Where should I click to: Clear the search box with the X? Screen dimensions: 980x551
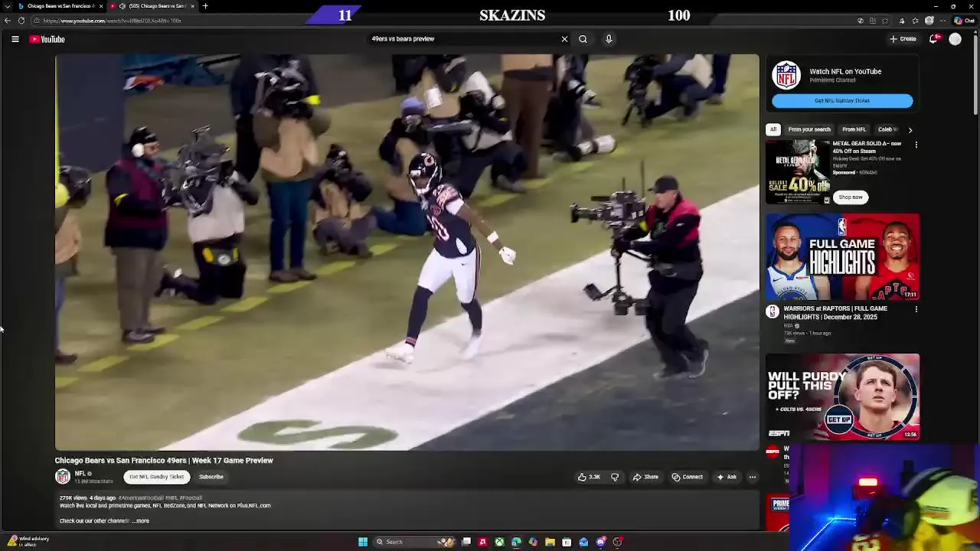[565, 39]
